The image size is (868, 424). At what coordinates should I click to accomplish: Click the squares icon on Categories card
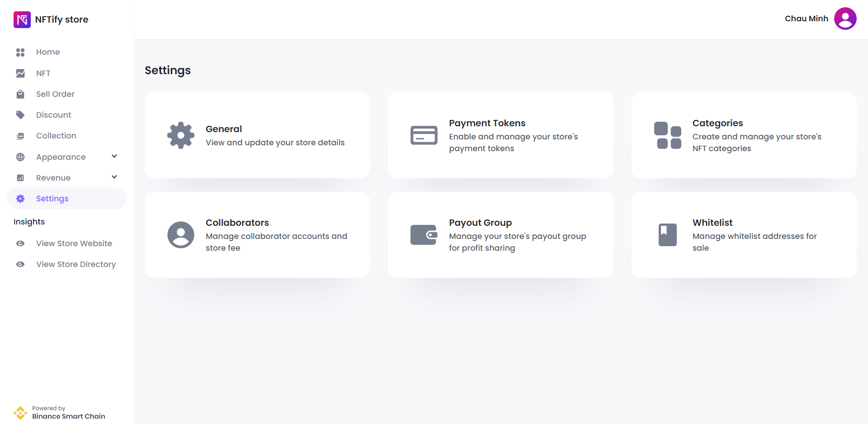(668, 135)
